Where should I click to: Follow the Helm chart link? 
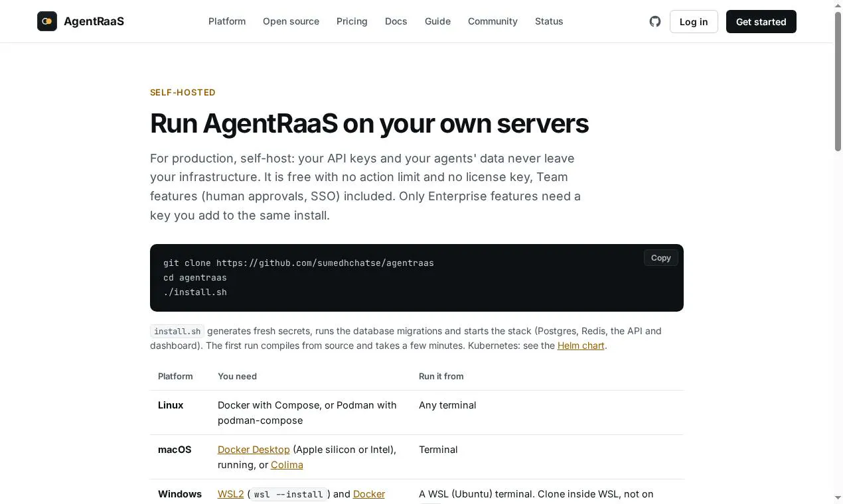[x=581, y=346]
